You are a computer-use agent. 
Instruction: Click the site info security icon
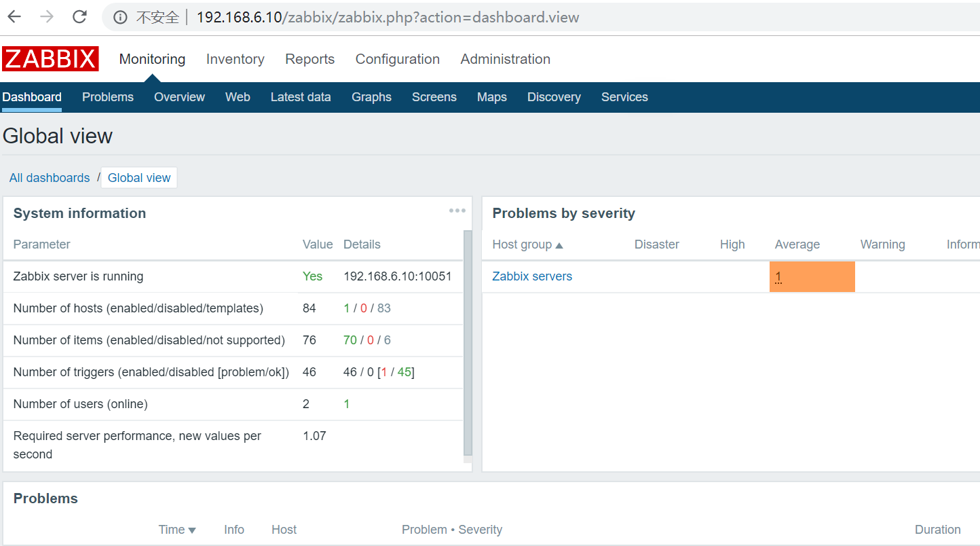120,17
